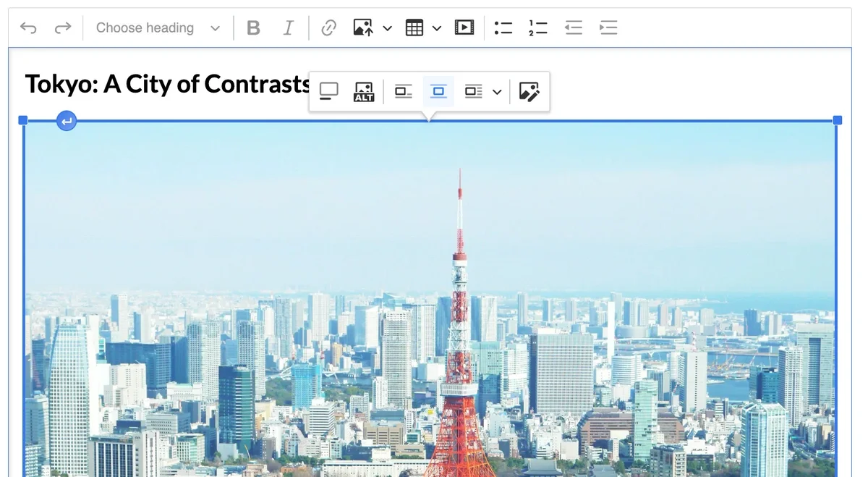Toggle italic formatting
The width and height of the screenshot is (868, 477).
[x=288, y=28]
